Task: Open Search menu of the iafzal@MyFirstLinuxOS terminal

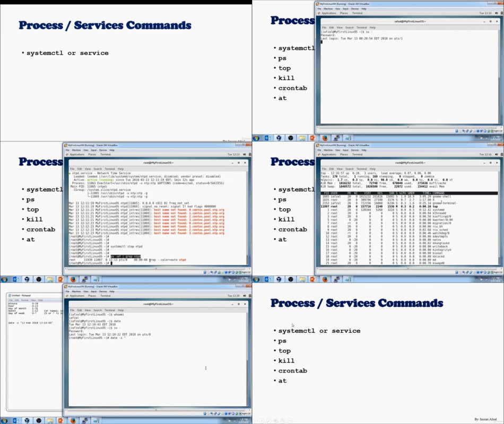Action: tap(350, 28)
